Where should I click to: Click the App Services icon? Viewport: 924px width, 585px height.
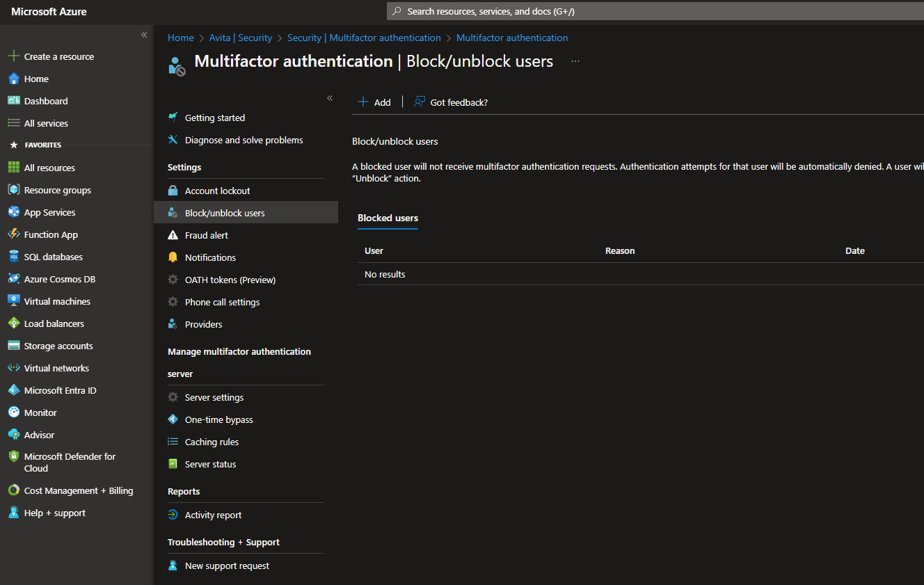[x=13, y=212]
